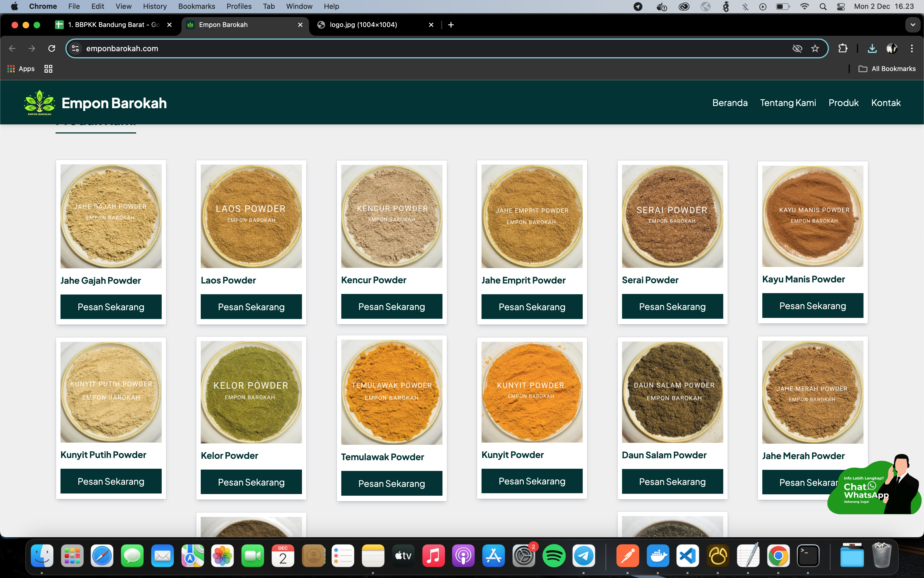Open Launchpad in the Dock
This screenshot has height=578, width=924.
[x=72, y=555]
